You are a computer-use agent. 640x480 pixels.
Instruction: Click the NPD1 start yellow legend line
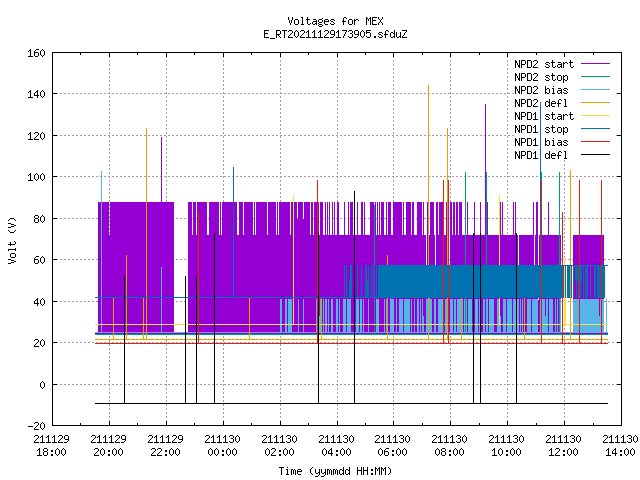click(x=595, y=116)
